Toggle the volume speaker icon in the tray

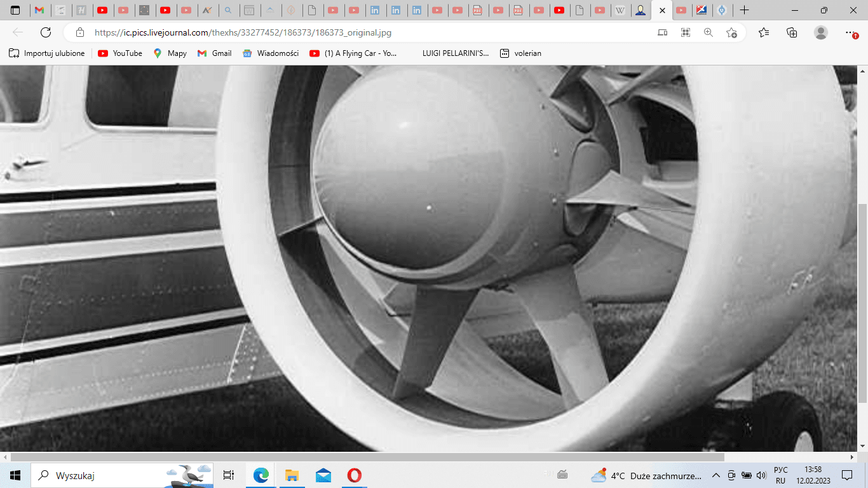point(762,475)
